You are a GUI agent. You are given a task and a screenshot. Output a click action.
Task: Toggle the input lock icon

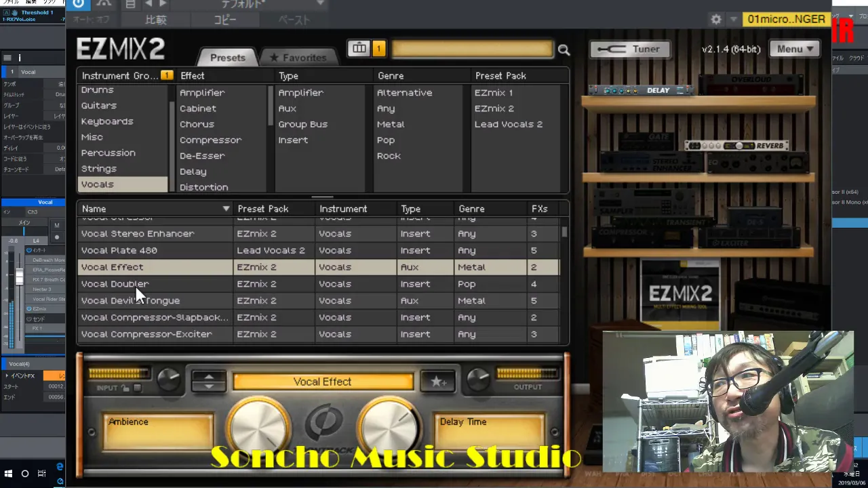[x=125, y=388]
